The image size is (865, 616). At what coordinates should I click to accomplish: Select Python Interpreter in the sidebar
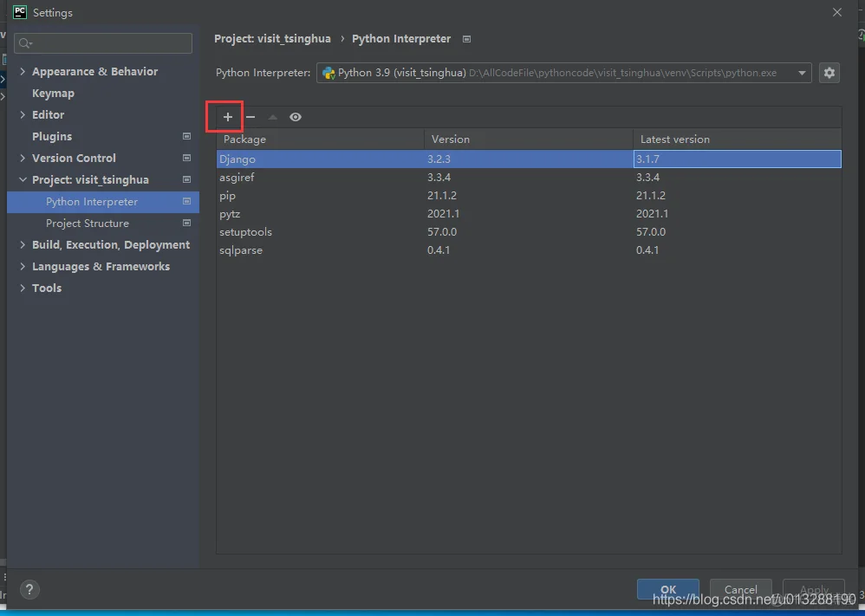(x=102, y=202)
